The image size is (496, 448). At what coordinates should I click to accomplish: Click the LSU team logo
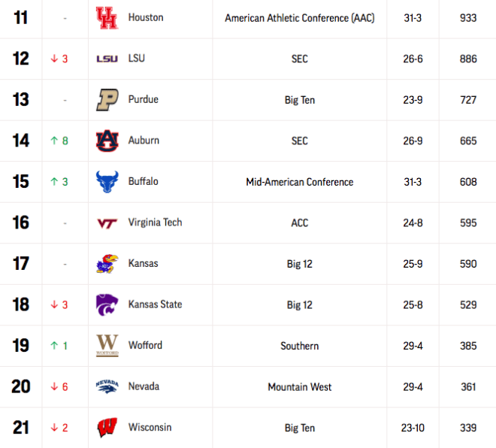[107, 59]
